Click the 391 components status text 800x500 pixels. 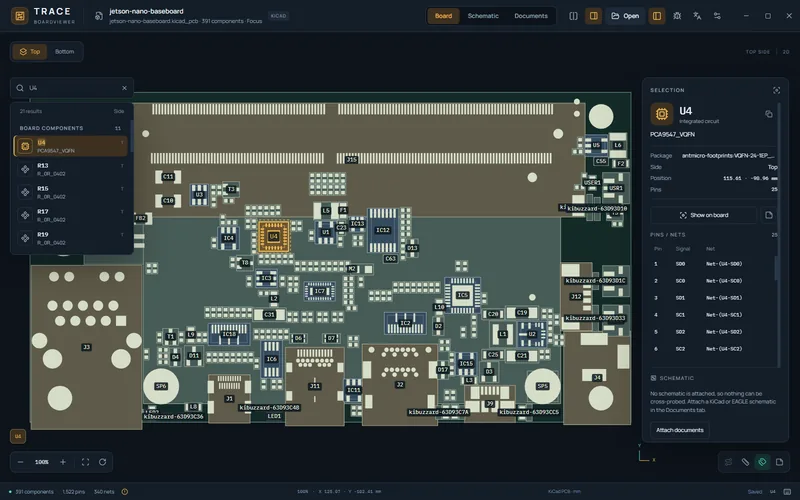coord(34,492)
